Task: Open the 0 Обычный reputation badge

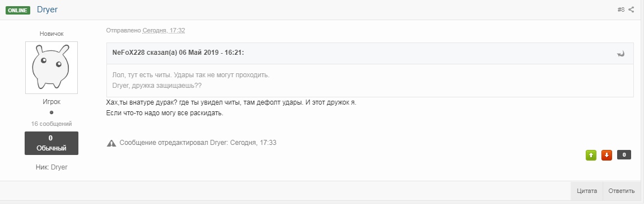Action: click(x=52, y=143)
